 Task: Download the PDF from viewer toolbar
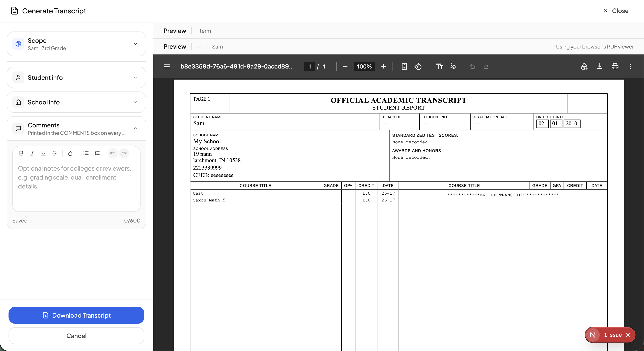tap(599, 66)
